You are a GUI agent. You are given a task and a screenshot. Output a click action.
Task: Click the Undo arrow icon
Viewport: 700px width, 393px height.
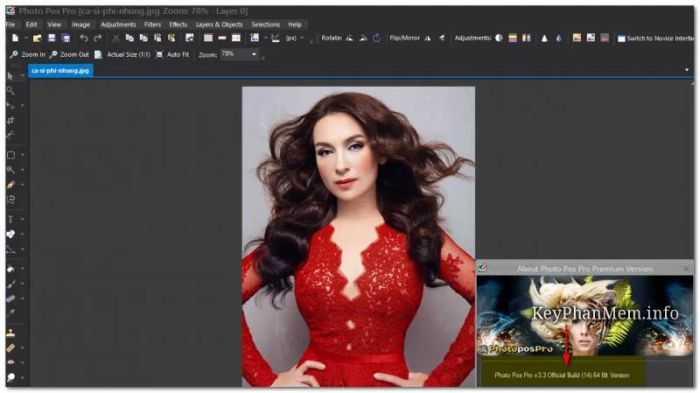[x=83, y=38]
